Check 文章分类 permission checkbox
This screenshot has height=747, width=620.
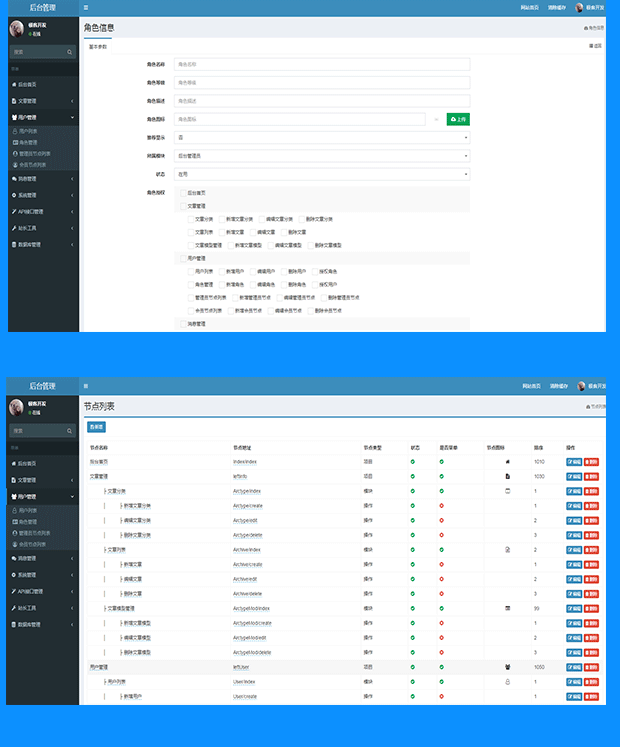tap(191, 219)
